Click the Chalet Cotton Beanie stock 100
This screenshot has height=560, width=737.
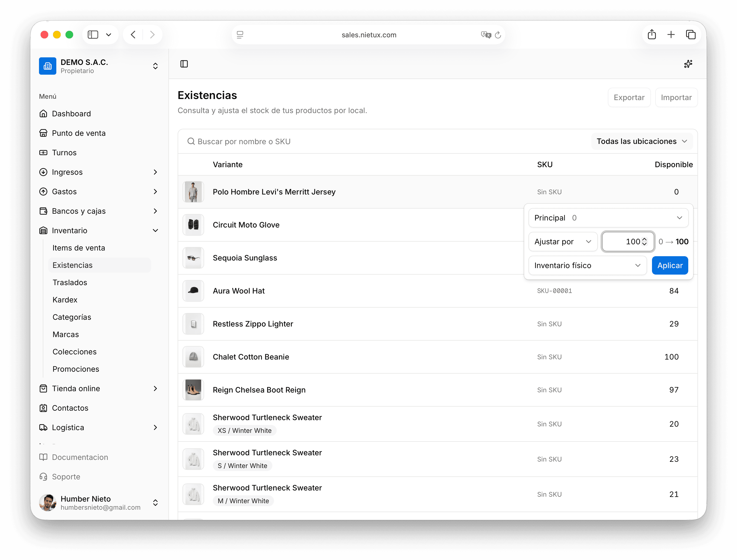coord(671,357)
